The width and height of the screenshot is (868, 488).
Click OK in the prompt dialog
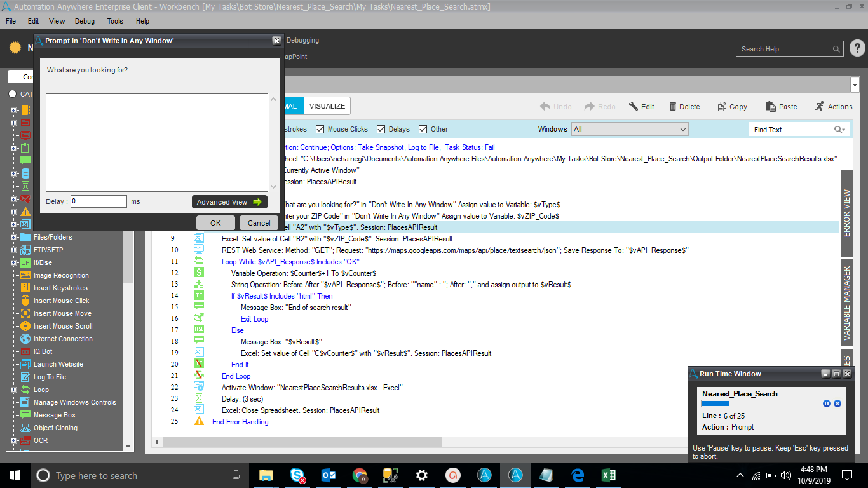215,223
